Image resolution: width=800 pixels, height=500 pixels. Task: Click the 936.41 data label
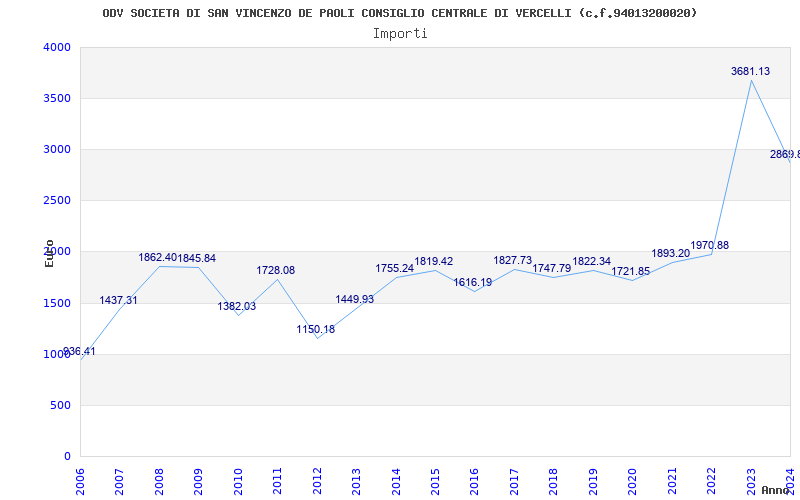click(79, 352)
